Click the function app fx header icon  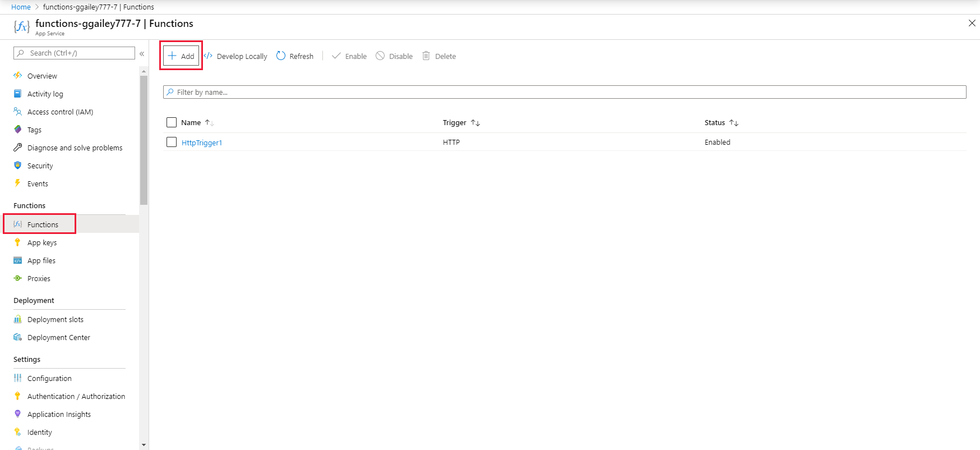(21, 26)
